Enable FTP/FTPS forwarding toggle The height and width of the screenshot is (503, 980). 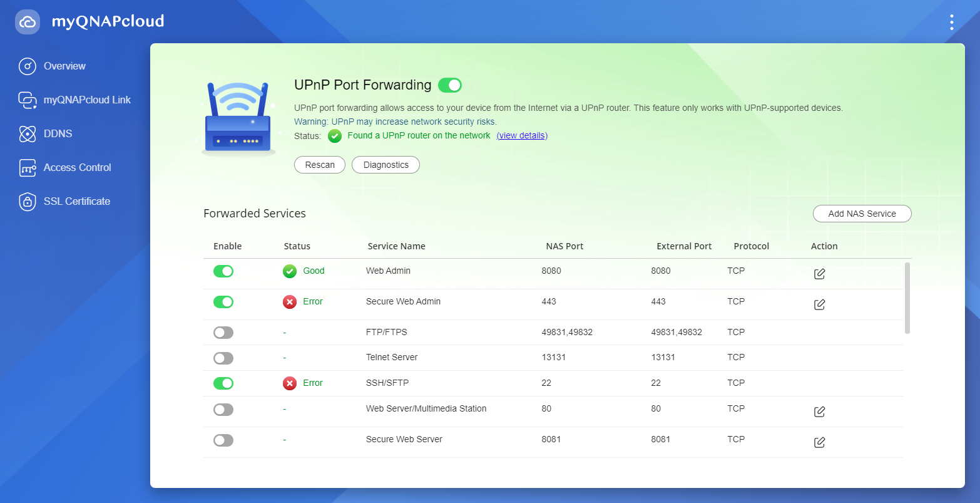point(223,333)
